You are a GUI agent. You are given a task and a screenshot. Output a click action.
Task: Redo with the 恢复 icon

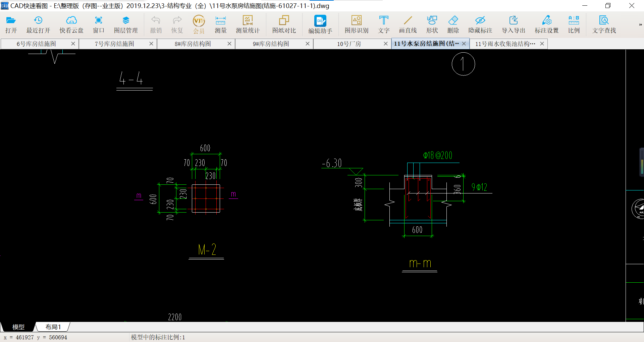click(177, 24)
